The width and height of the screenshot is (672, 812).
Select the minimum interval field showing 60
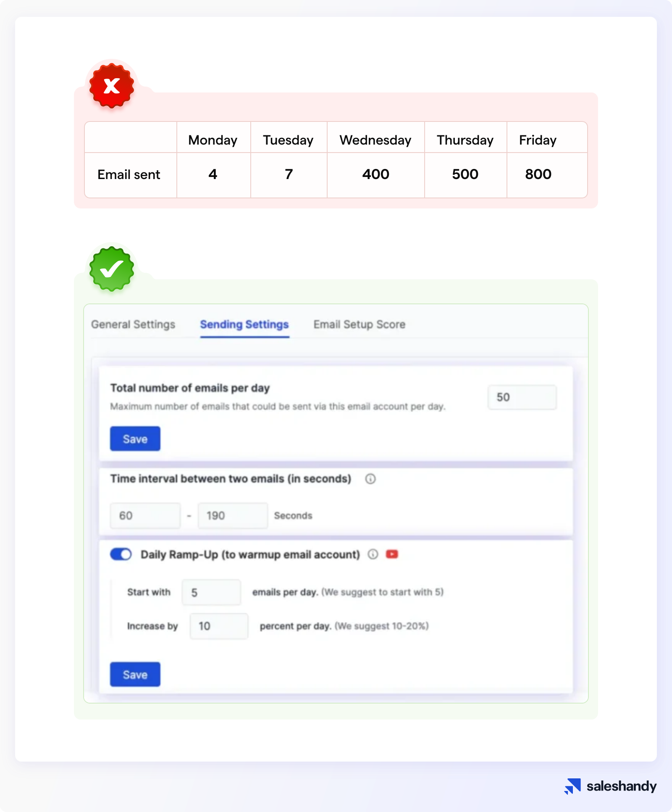point(145,515)
